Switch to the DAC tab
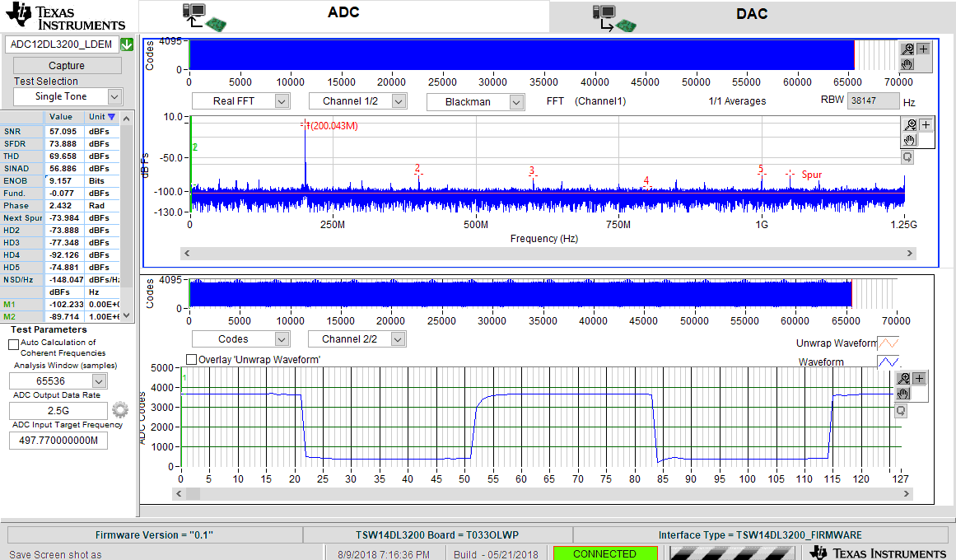This screenshot has width=956, height=560. pyautogui.click(x=752, y=15)
